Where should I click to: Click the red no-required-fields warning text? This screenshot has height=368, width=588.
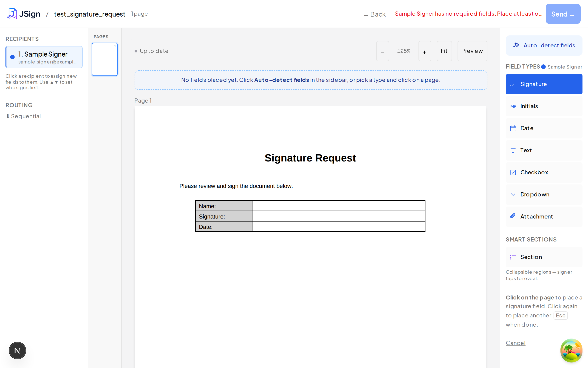coord(469,14)
